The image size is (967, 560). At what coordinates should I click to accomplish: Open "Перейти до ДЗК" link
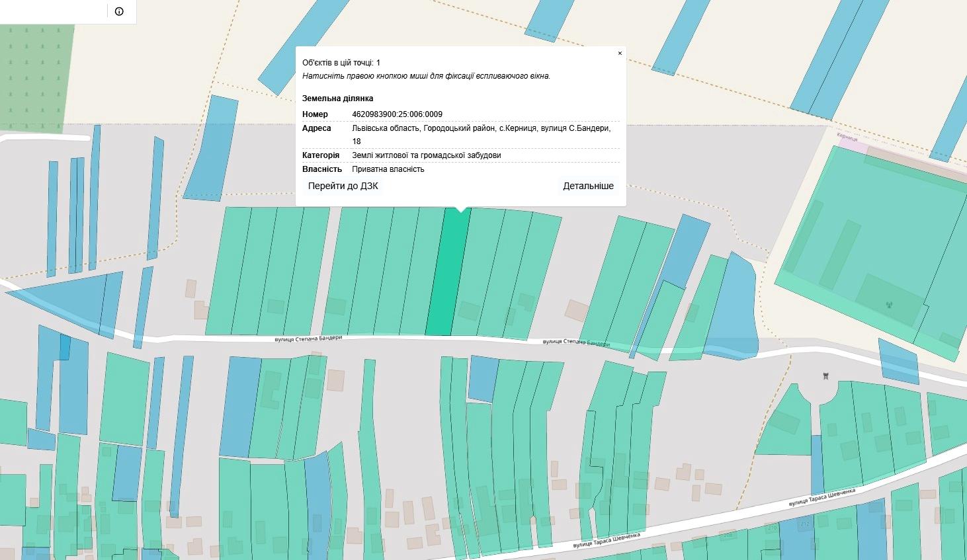[x=343, y=186]
